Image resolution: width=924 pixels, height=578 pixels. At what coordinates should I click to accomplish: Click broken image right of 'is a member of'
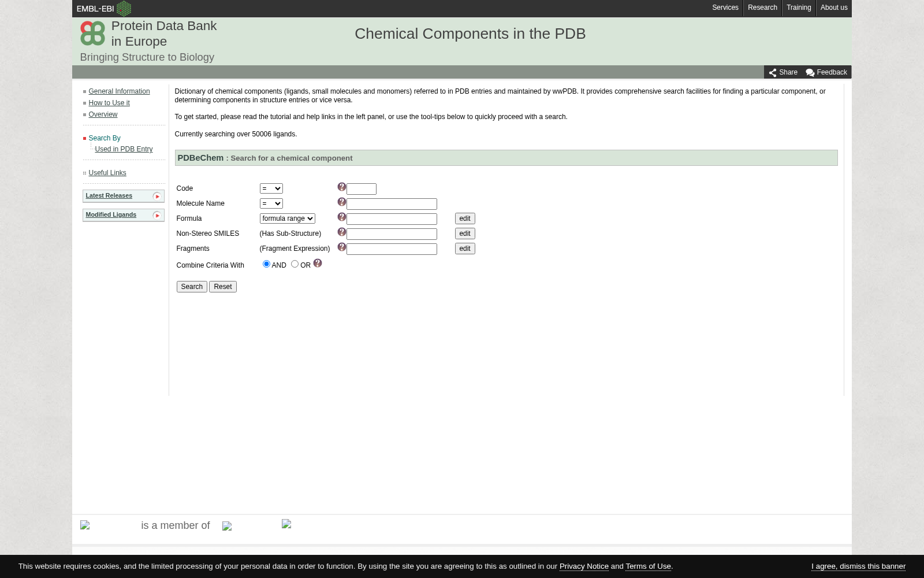(227, 526)
